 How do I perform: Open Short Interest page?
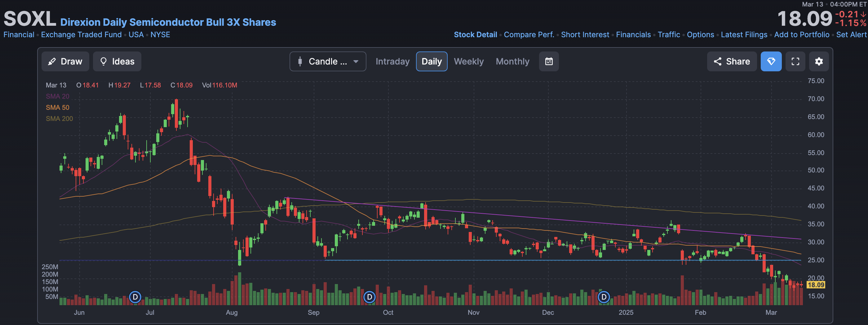[x=585, y=35]
